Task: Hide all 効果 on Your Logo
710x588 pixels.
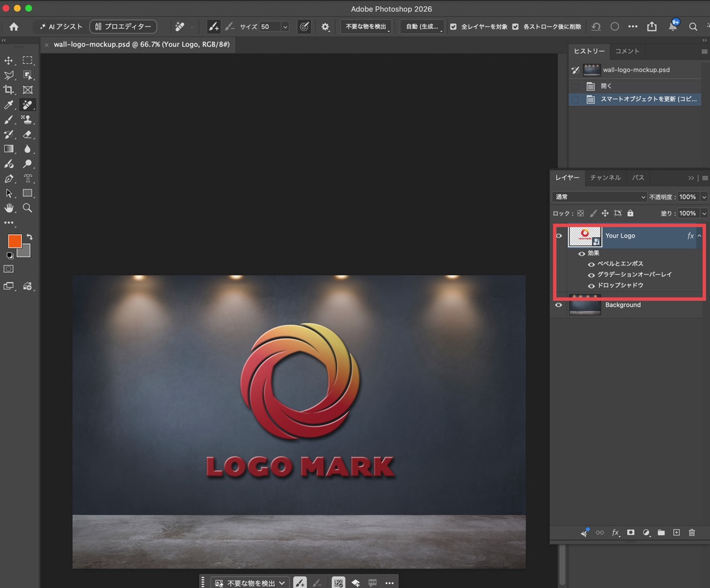Action: 582,253
